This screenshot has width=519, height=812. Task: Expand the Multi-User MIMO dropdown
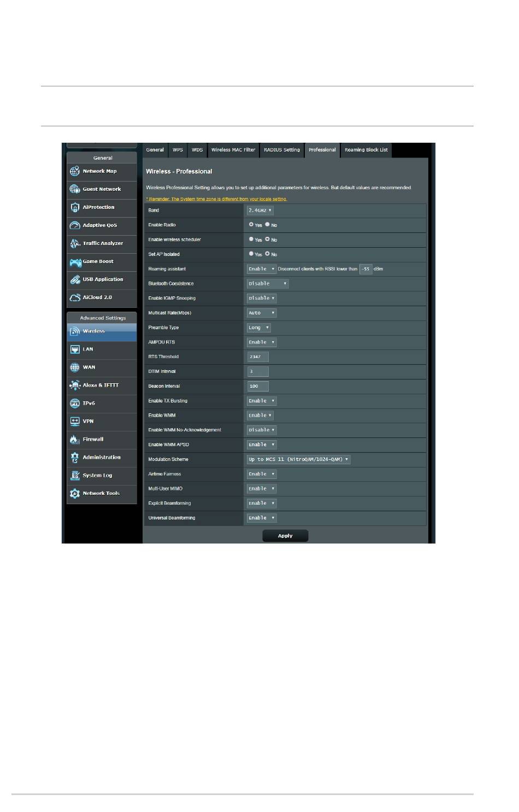pos(262,489)
